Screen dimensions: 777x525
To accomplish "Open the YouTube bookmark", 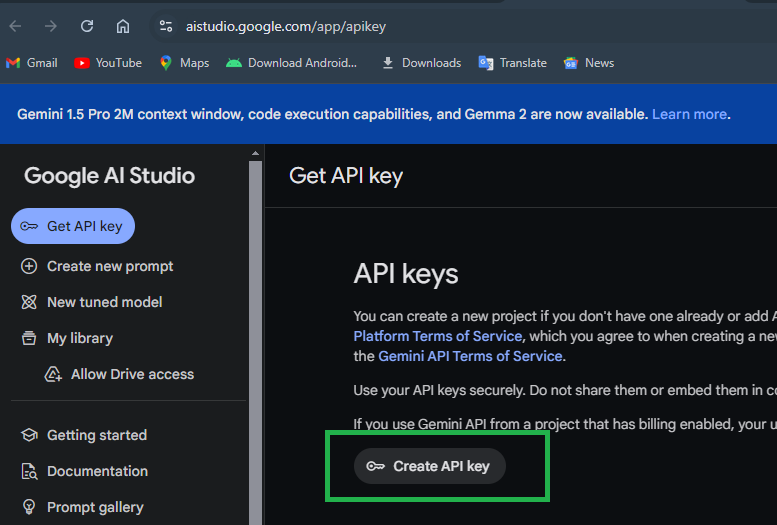I will [x=108, y=63].
